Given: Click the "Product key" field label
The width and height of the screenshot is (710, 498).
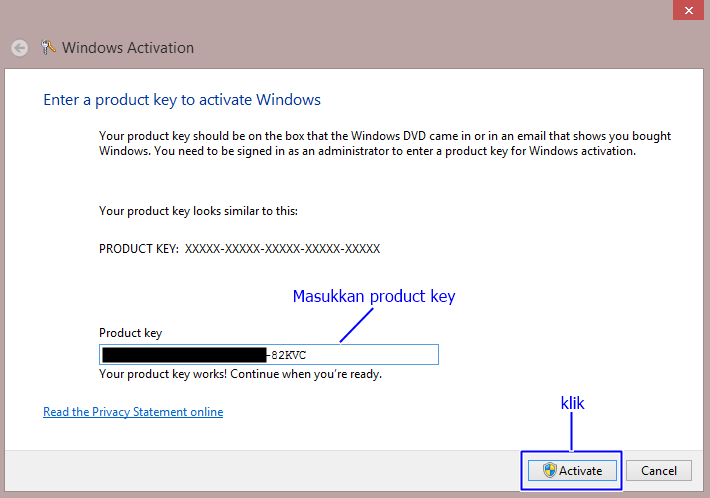Looking at the screenshot, I should 130,333.
